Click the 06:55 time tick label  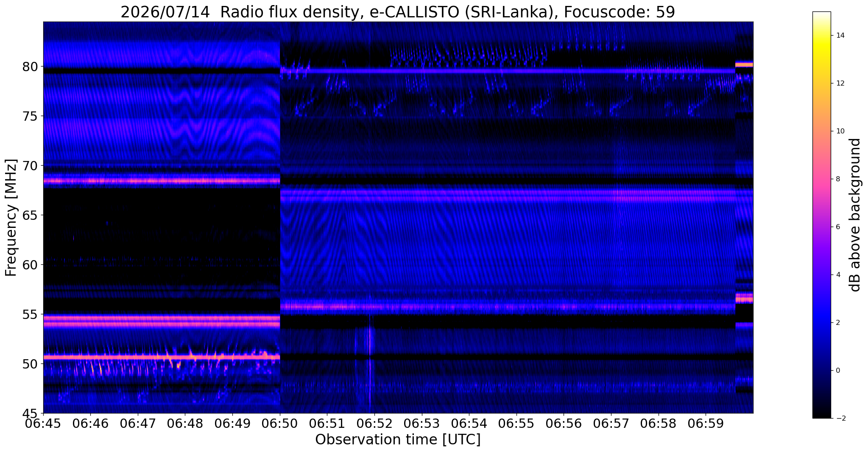click(x=516, y=424)
